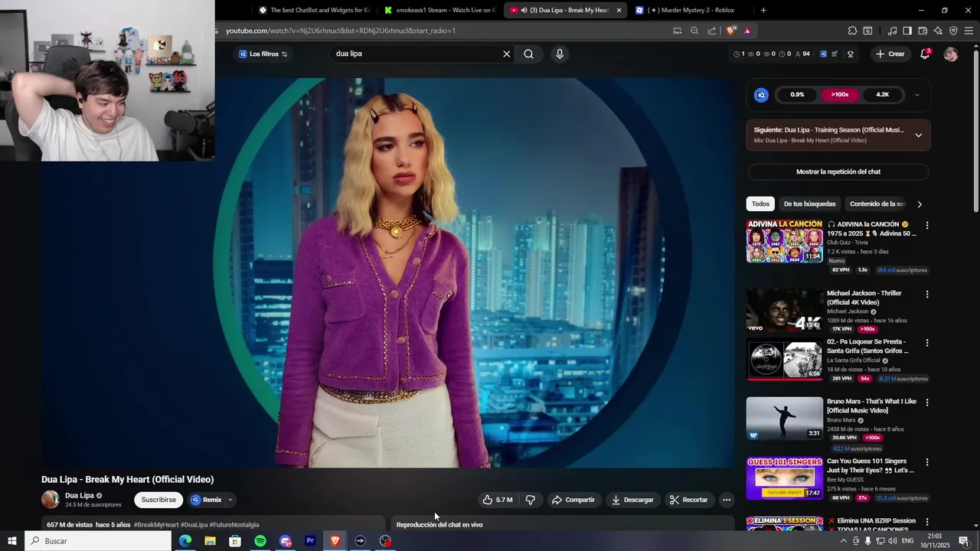Click the Brave Rewards triangle icon
The height and width of the screenshot is (551, 980).
[x=747, y=31]
